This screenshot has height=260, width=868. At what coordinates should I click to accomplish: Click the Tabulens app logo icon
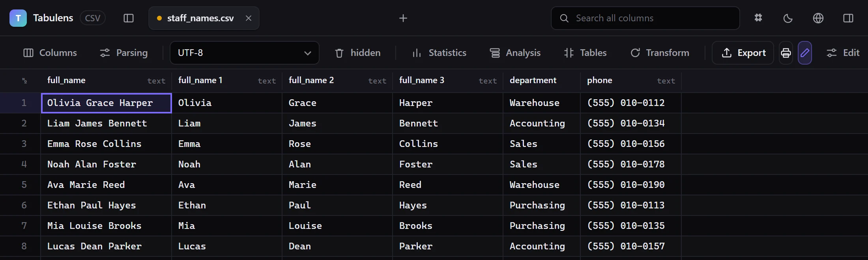[18, 18]
